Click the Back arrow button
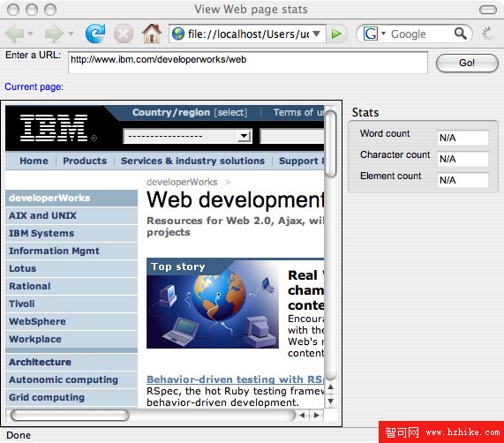 point(14,34)
